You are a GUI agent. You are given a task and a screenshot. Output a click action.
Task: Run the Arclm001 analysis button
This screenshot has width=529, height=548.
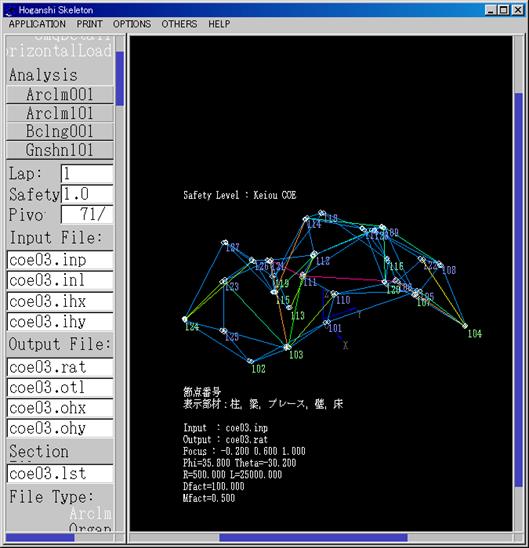(x=60, y=94)
